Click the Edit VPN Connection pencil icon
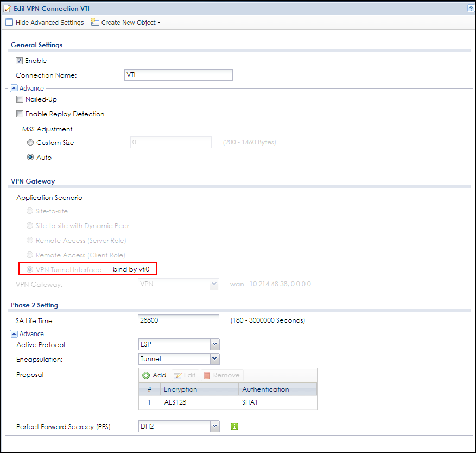476x453 pixels. click(x=7, y=8)
